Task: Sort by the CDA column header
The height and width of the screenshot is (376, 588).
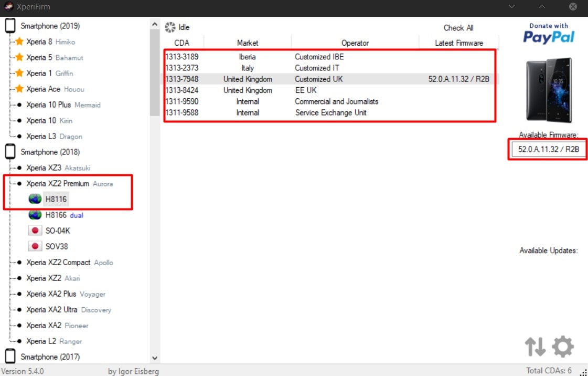Action: 182,43
